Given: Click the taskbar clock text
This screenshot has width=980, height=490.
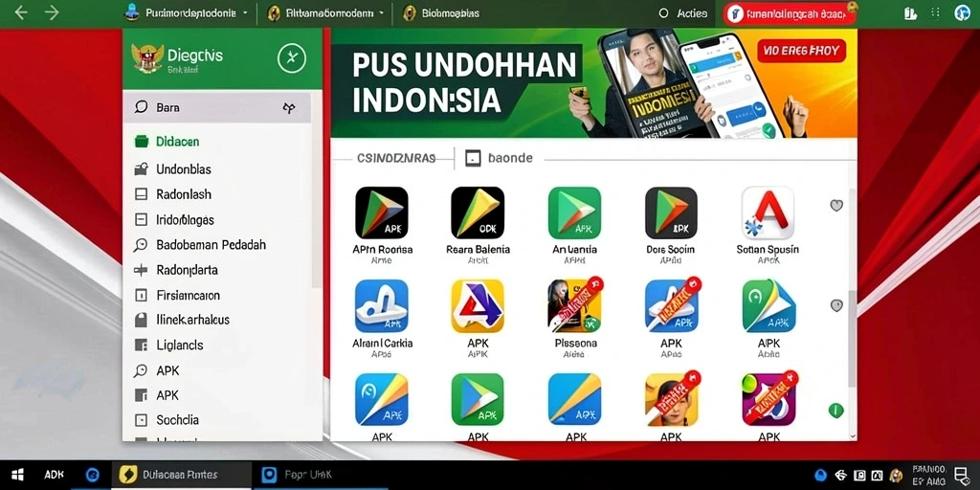Looking at the screenshot, I should coord(927,475).
